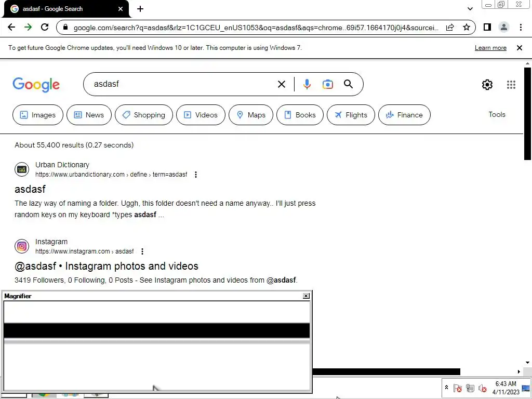Open the Learn more link
The height and width of the screenshot is (399, 532).
coord(490,48)
